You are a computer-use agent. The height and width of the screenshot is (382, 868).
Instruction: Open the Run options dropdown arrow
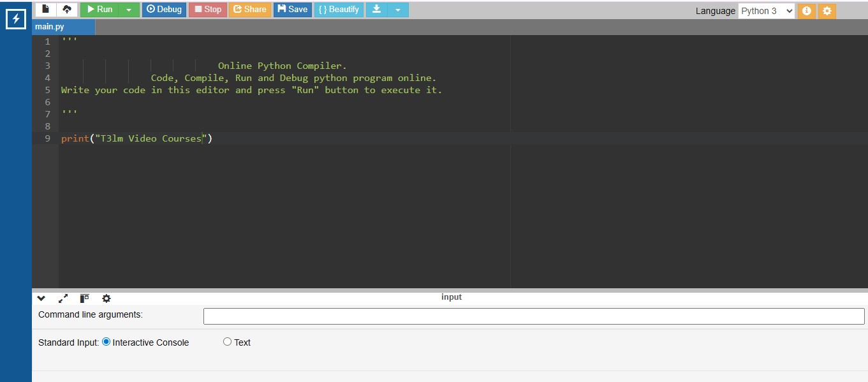click(x=129, y=10)
